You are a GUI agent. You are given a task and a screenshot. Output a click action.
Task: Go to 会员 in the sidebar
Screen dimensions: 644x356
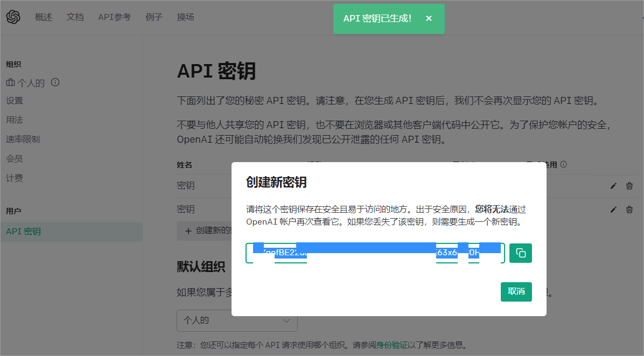15,158
